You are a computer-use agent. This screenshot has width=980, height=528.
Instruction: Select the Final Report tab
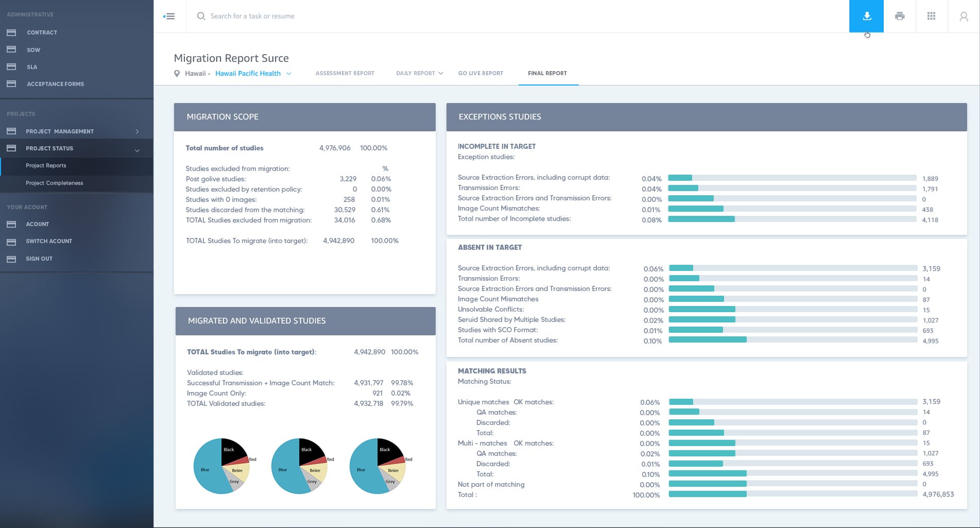(547, 73)
